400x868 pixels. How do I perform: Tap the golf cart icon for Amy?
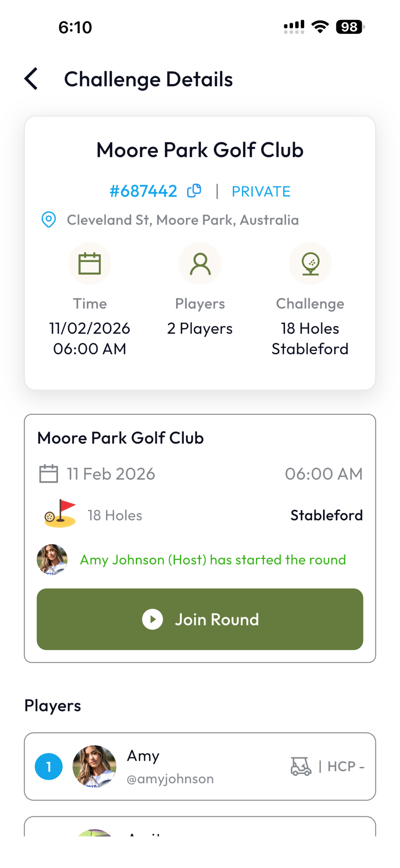[x=301, y=766]
